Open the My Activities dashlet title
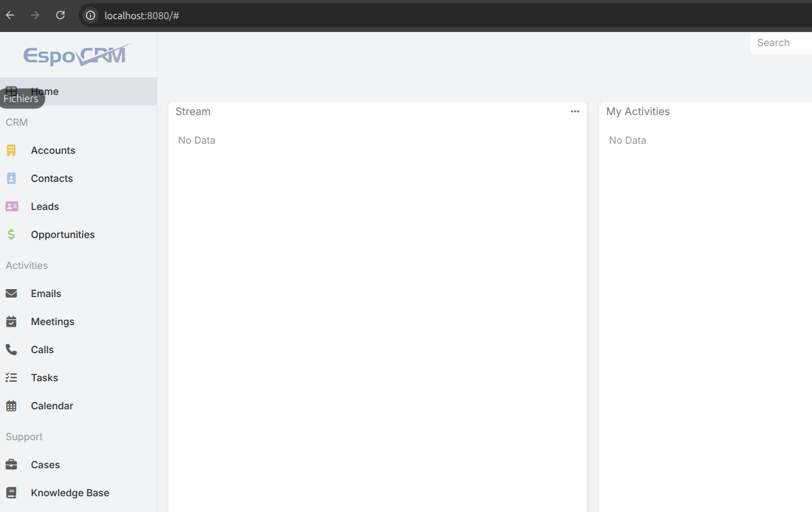Screen dimensions: 812x512 [637, 112]
